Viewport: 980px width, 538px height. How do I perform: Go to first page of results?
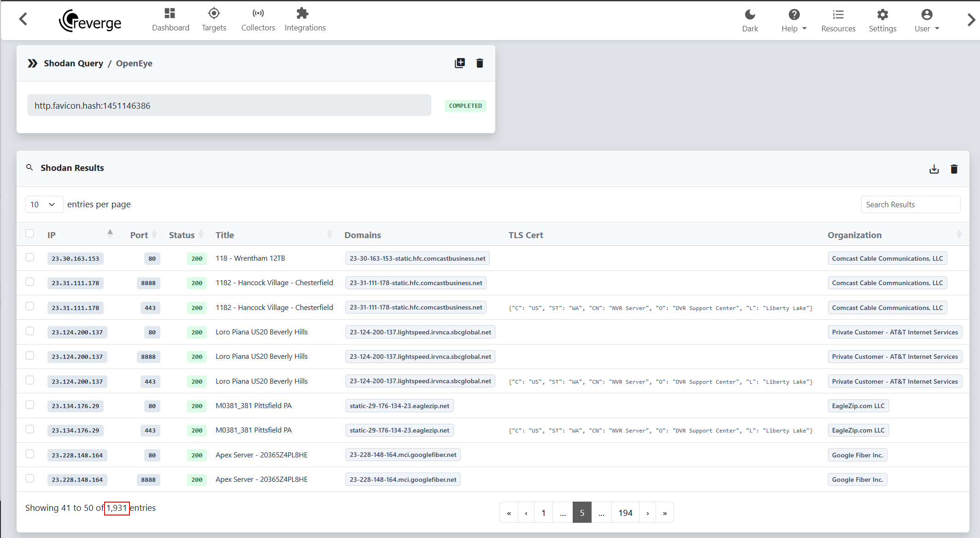[509, 513]
